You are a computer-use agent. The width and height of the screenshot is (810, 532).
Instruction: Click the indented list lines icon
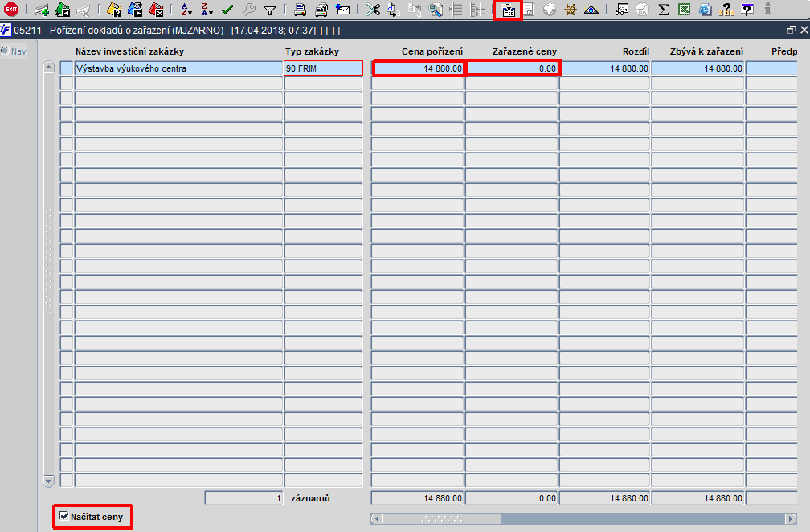pos(456,10)
